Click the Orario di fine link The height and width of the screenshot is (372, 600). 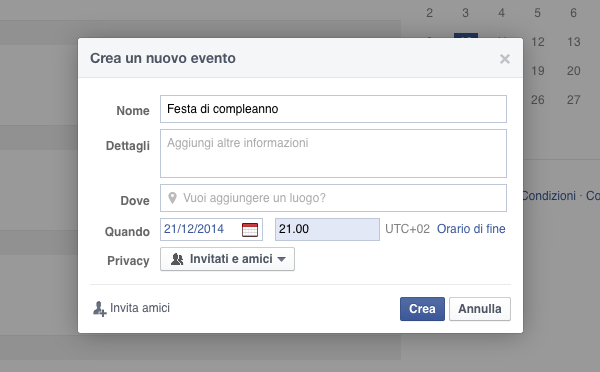(x=471, y=229)
